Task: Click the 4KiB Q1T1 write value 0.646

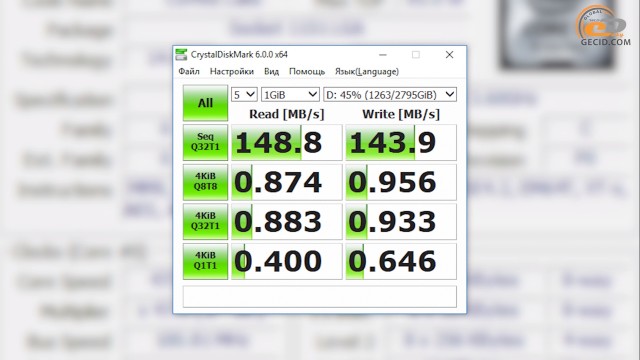Action: click(401, 261)
